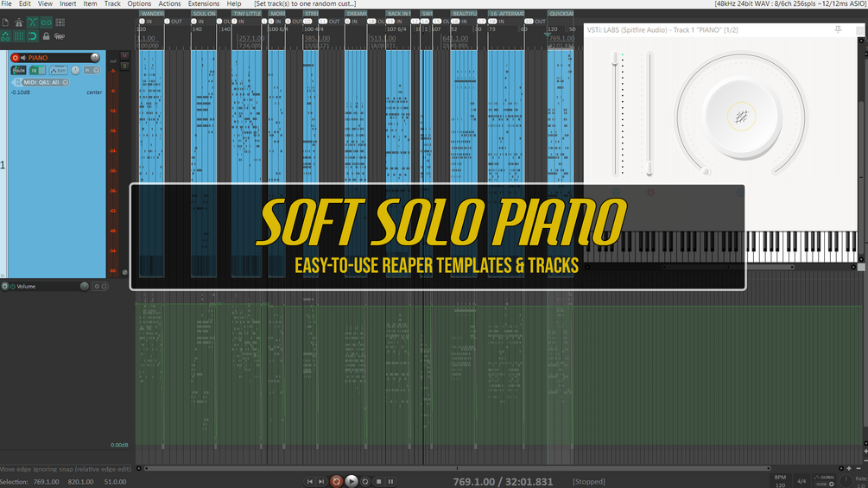The width and height of the screenshot is (868, 488).
Task: Open the MIDI: Q61: All input dropdown
Action: [x=44, y=82]
